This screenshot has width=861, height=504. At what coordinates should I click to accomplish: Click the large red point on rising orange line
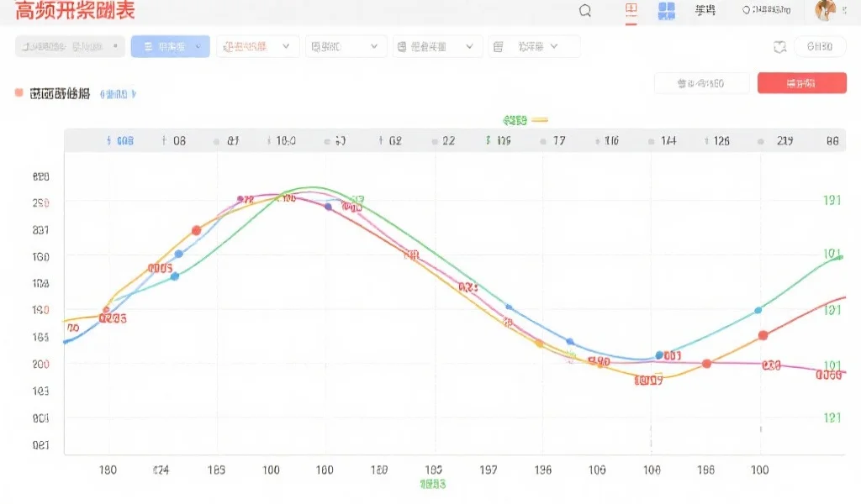pos(196,230)
